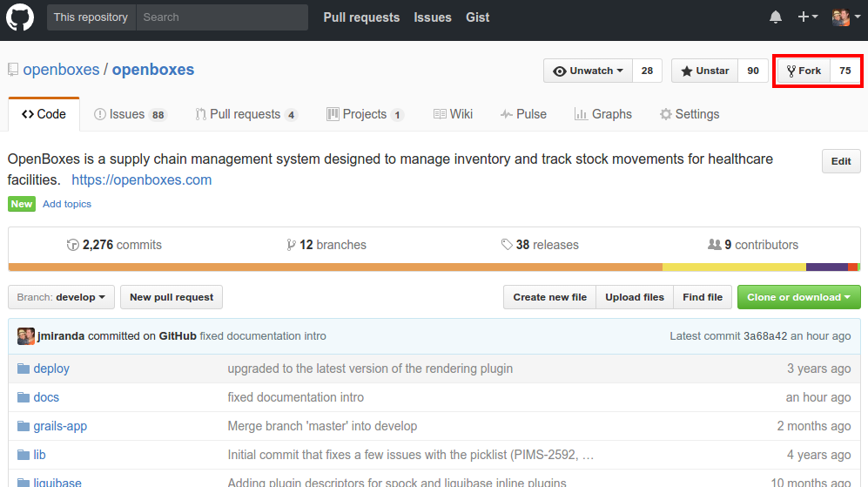This screenshot has width=868, height=487.
Task: Open the docs folder
Action: click(x=46, y=397)
